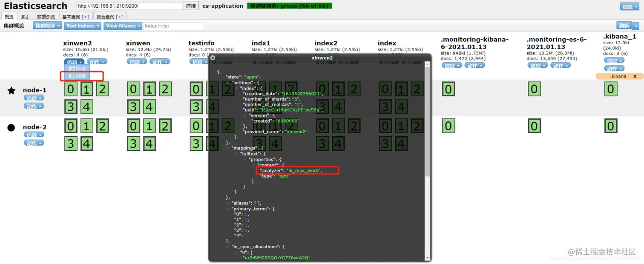Image resolution: width=644 pixels, height=264 pixels.
Task: Add a new 复合查询 tab with [+]
Action: (x=120, y=17)
